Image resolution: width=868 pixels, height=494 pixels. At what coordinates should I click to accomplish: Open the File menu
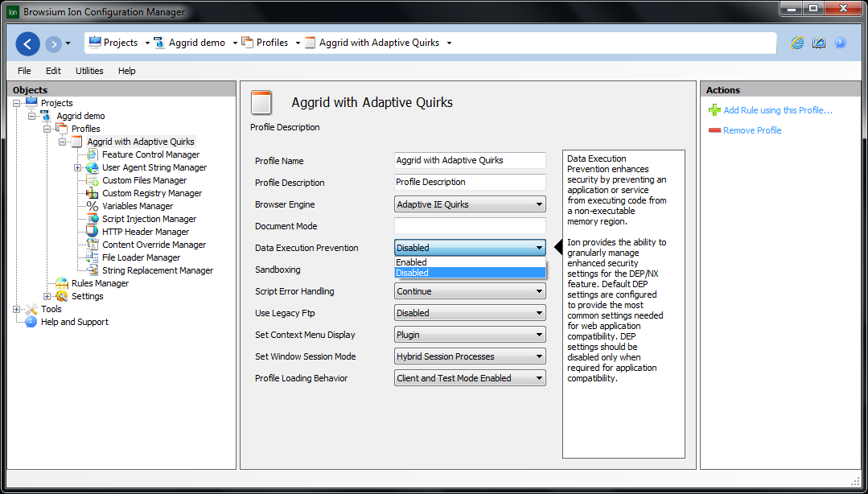tap(24, 71)
